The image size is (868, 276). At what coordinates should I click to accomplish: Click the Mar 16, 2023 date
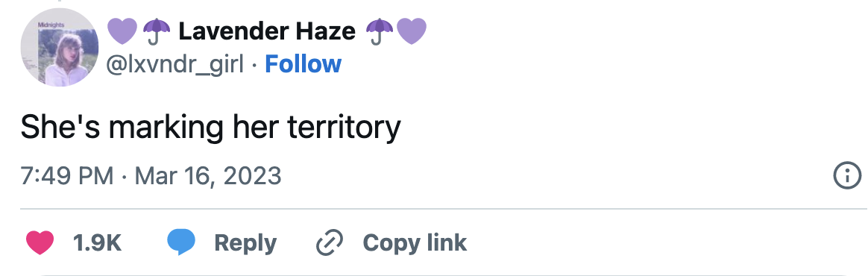pyautogui.click(x=208, y=176)
